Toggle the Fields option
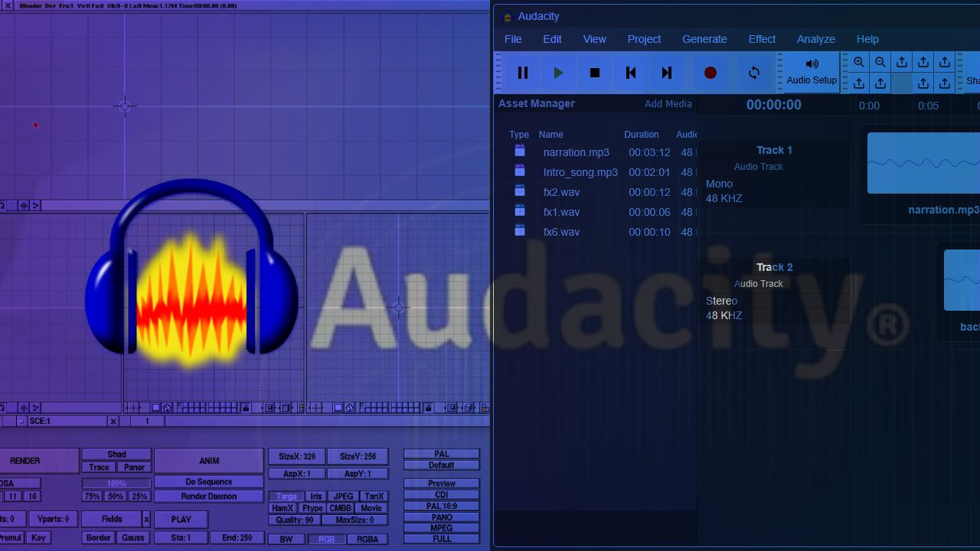 112,520
